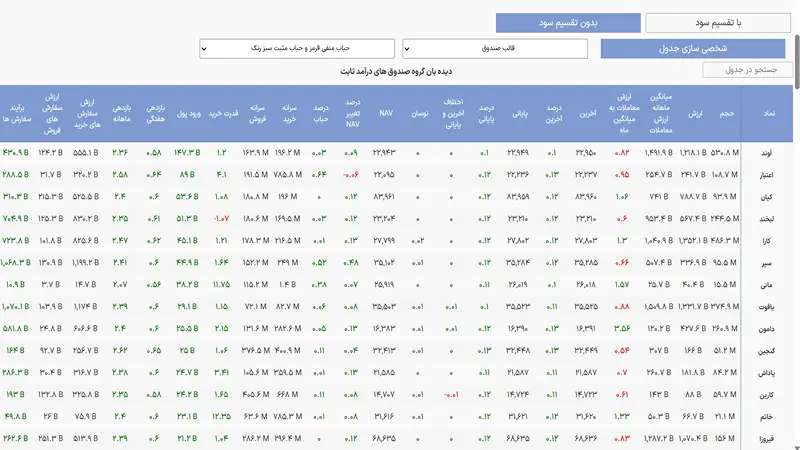Open the 'قالب صندوق' dropdown
The image size is (800, 450).
(x=494, y=48)
